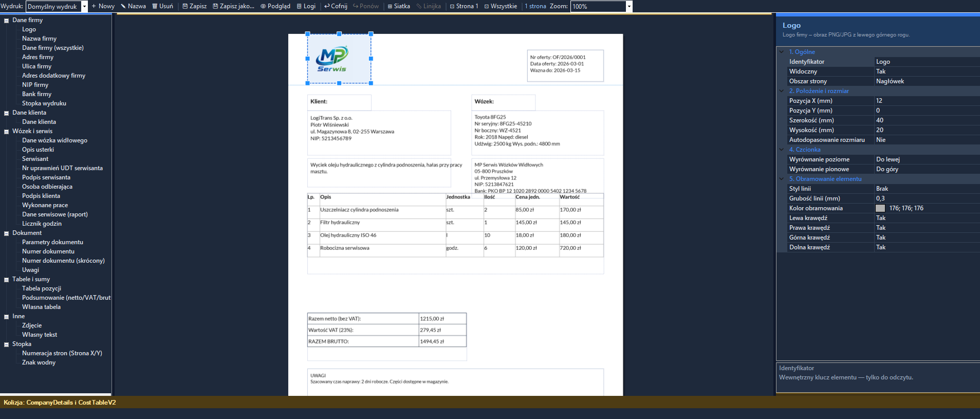The height and width of the screenshot is (419, 980).
Task: Collapse the Tabele i sumy tree group
Action: 7,280
